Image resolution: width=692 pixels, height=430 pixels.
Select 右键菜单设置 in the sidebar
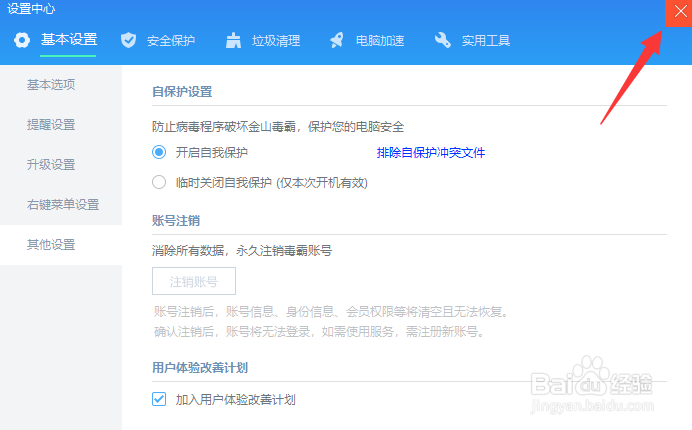(61, 204)
